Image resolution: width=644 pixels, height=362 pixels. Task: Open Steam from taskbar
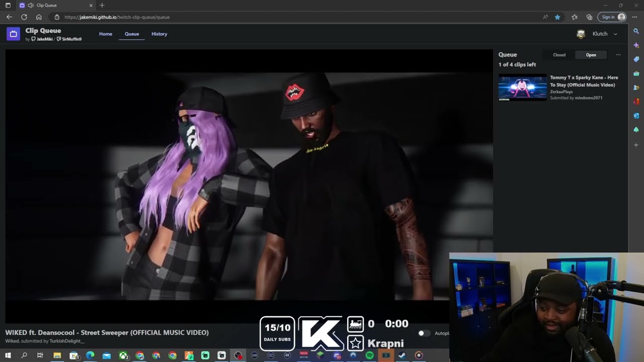point(402,355)
